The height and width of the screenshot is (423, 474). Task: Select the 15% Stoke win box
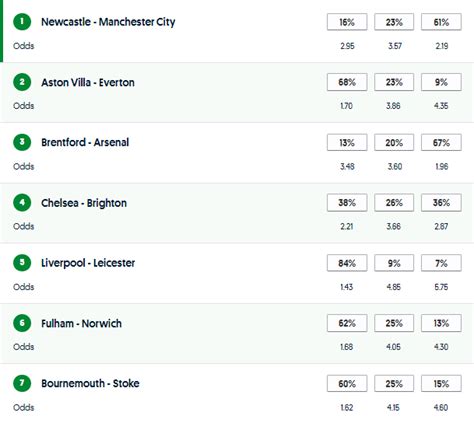pyautogui.click(x=441, y=384)
